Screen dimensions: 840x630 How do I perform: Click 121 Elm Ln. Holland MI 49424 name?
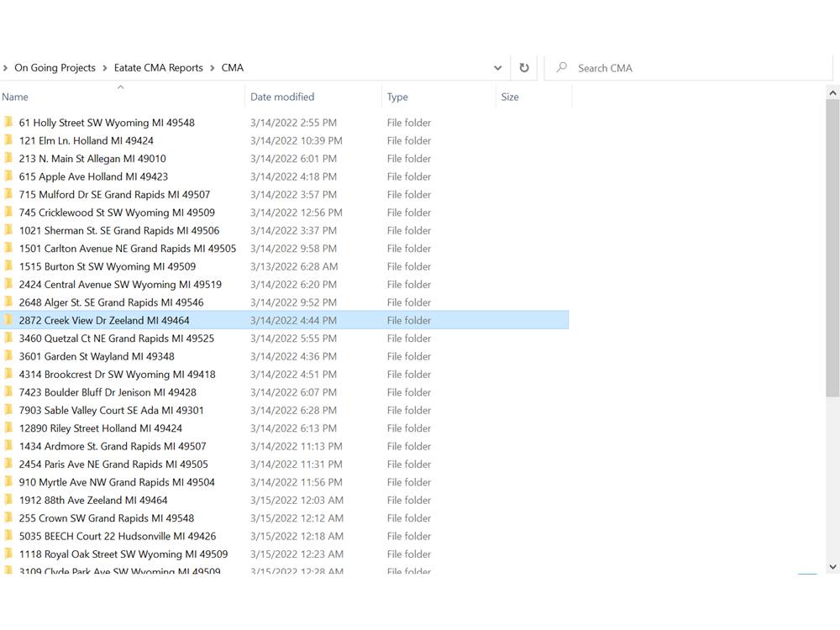pos(87,140)
